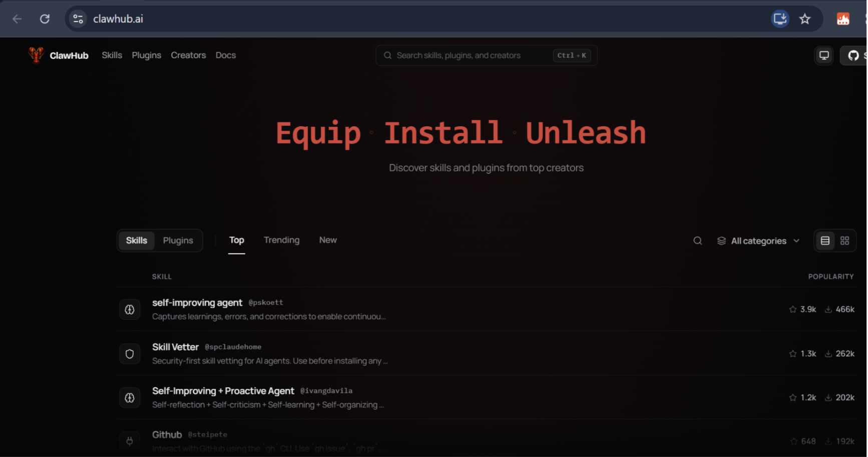Click star count 3.9k

[x=802, y=310]
